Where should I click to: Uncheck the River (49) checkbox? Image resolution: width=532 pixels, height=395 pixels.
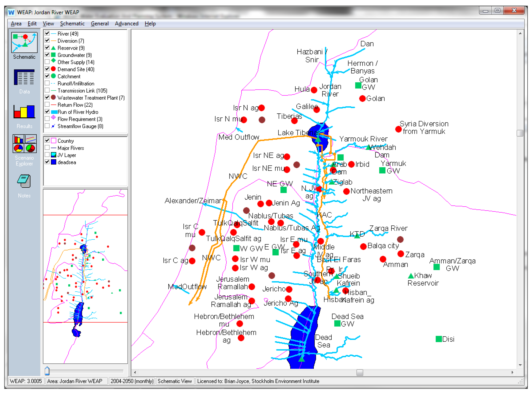point(47,33)
